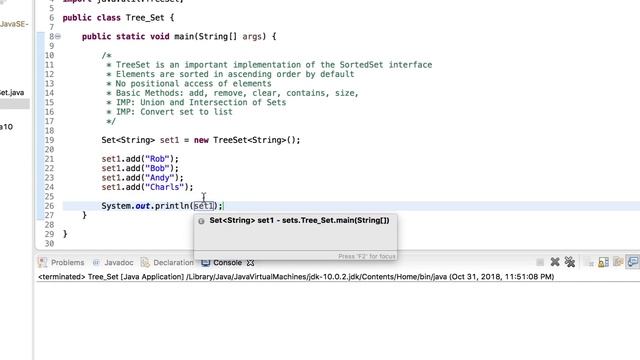Click class name 'Tree_Set' in declaration
Image resolution: width=640 pixels, height=360 pixels.
(145, 18)
